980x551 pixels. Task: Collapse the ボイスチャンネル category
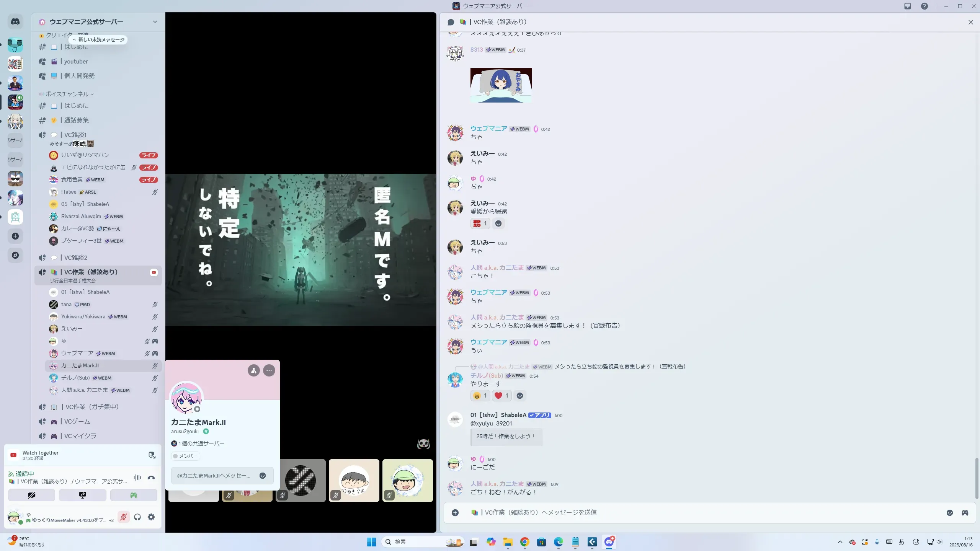coord(67,94)
